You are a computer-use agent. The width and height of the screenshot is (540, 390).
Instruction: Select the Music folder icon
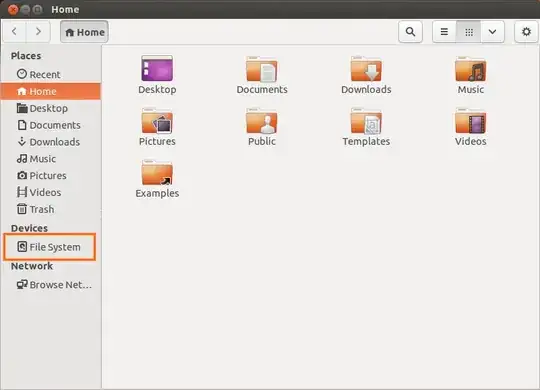pos(470,75)
